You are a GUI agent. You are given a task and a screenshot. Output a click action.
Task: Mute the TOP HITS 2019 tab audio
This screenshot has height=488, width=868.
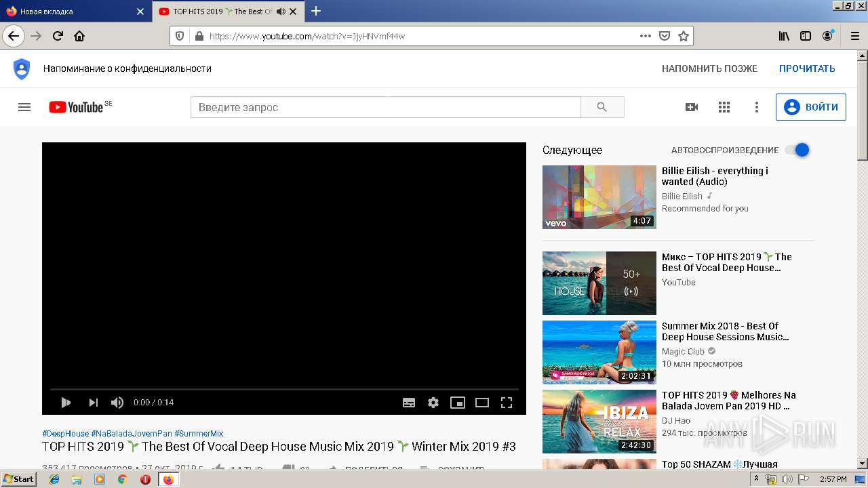coord(281,12)
